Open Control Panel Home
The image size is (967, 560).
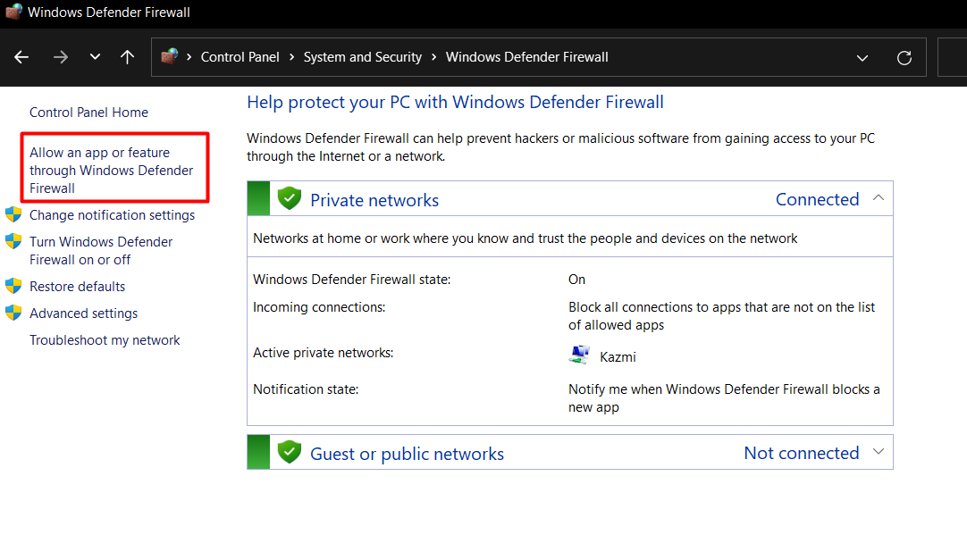(x=88, y=113)
